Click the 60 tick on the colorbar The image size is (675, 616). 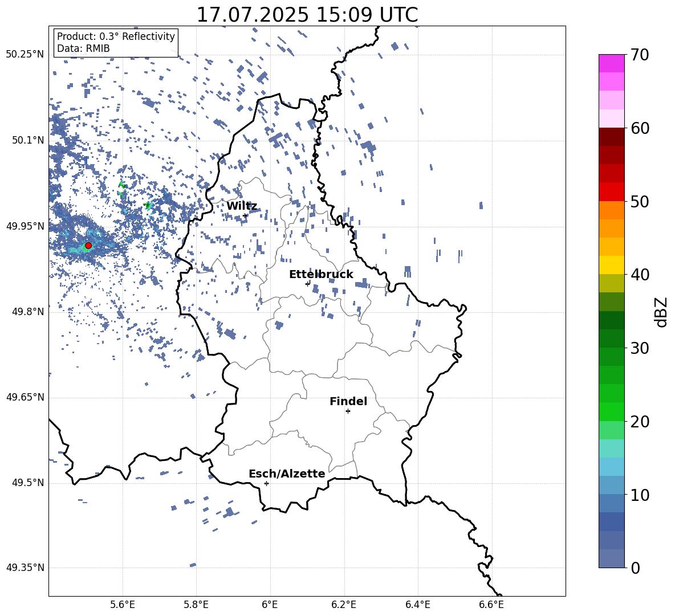pos(640,128)
